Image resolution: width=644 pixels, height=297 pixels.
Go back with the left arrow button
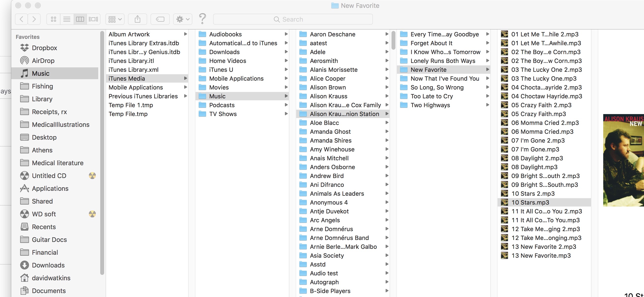(22, 19)
